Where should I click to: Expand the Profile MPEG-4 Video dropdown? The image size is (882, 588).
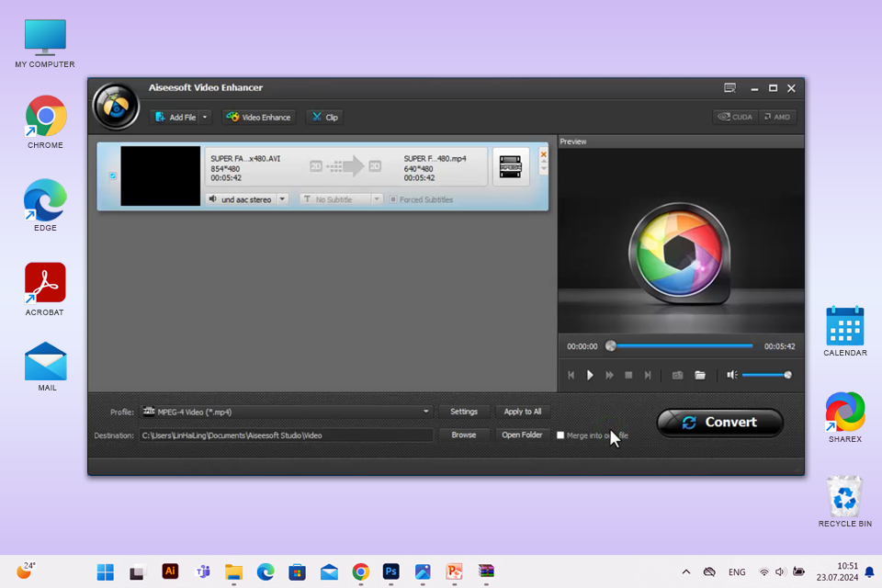[426, 412]
